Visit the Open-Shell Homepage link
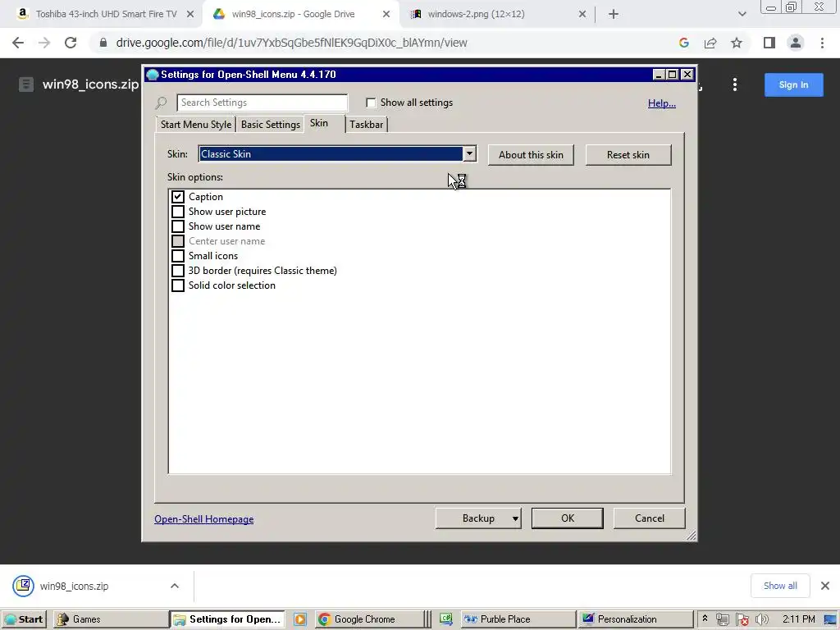This screenshot has height=630, width=840. click(204, 519)
